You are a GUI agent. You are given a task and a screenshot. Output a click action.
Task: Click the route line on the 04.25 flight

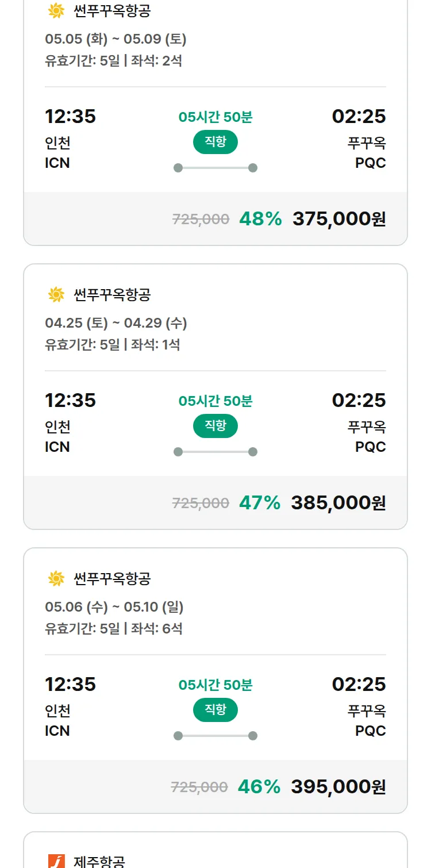(x=215, y=452)
